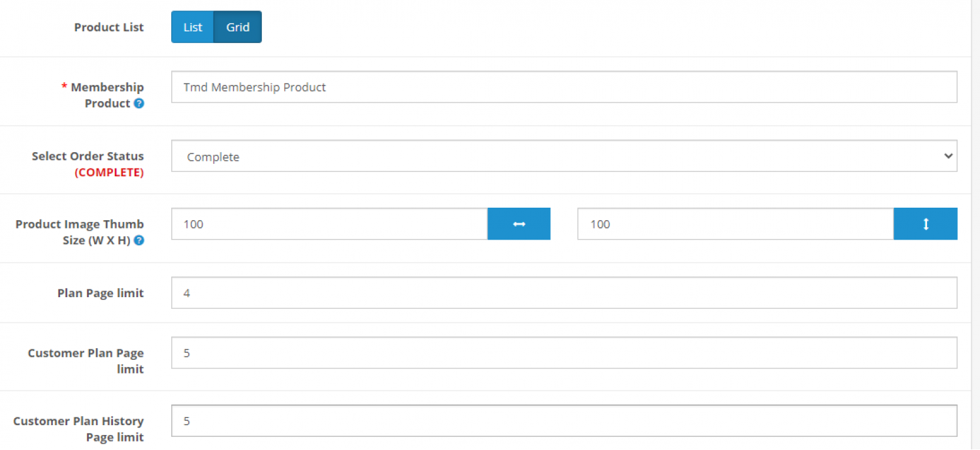Screen dimensions: 980x450
Task: Click the Customer Plan History Page limit label
Action: pyautogui.click(x=78, y=429)
